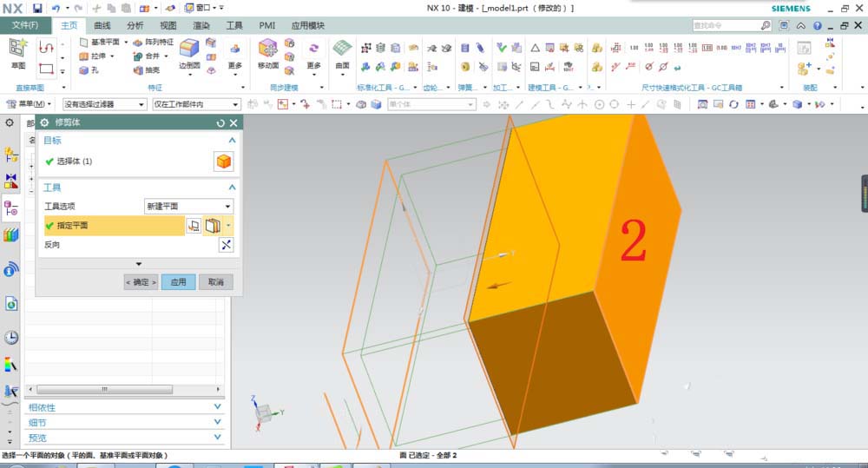Open the History clock sidebar icon
The height and width of the screenshot is (468, 868).
point(11,337)
